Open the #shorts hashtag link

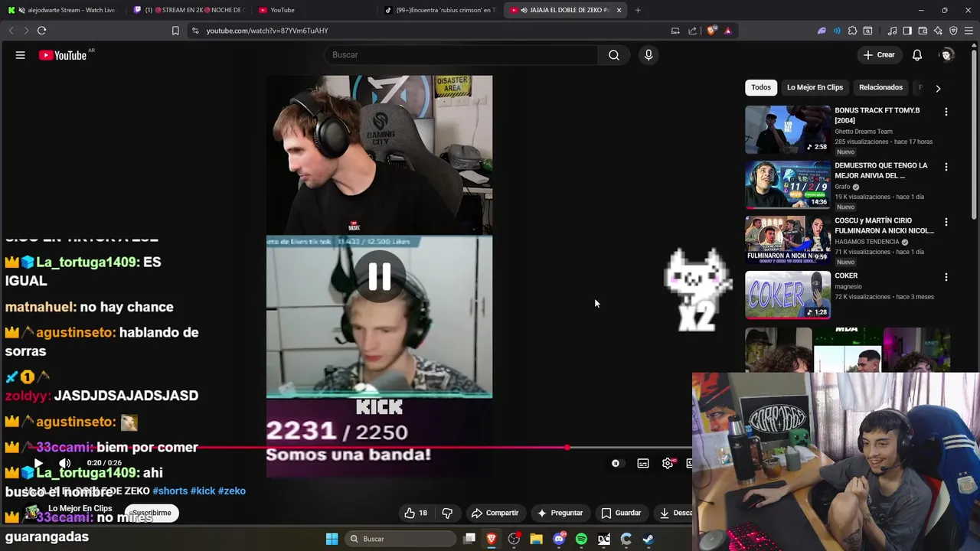point(170,491)
